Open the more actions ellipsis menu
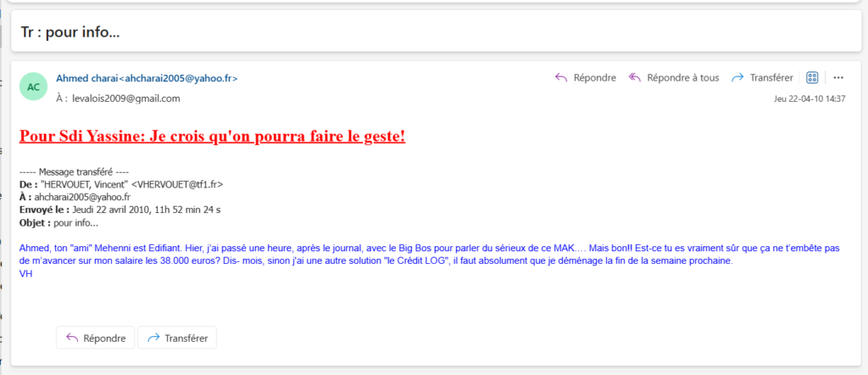868x375 pixels. point(838,77)
